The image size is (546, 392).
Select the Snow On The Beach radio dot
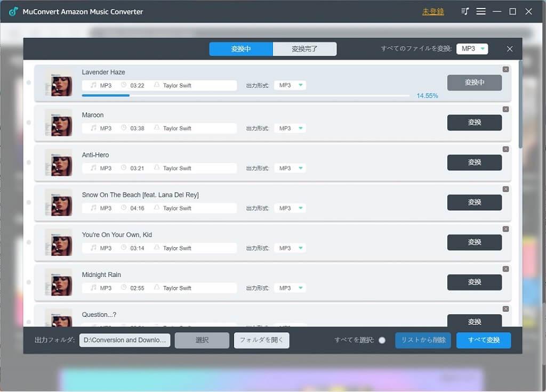coord(29,202)
